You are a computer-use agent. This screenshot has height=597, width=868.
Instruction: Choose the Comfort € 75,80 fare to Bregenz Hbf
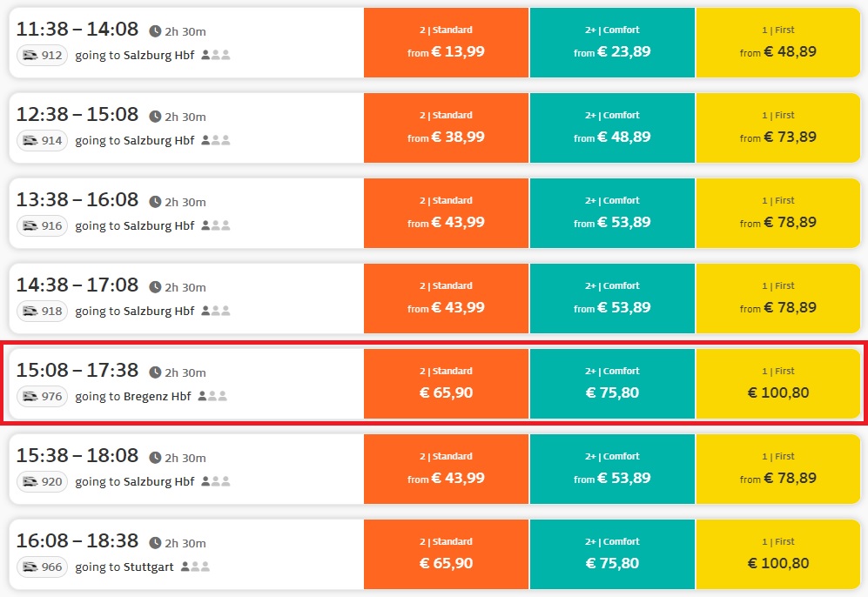click(612, 384)
